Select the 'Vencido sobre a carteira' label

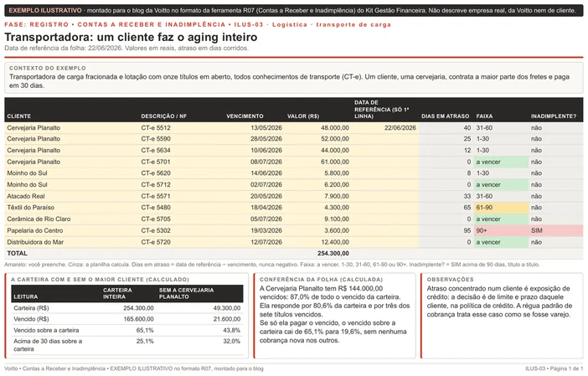[46, 330]
